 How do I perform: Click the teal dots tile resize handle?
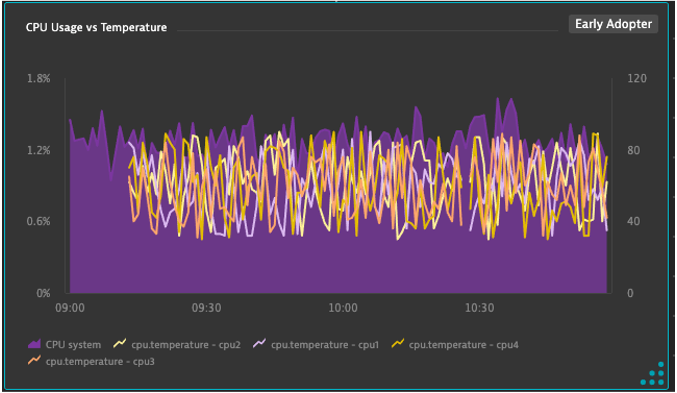coord(652,374)
